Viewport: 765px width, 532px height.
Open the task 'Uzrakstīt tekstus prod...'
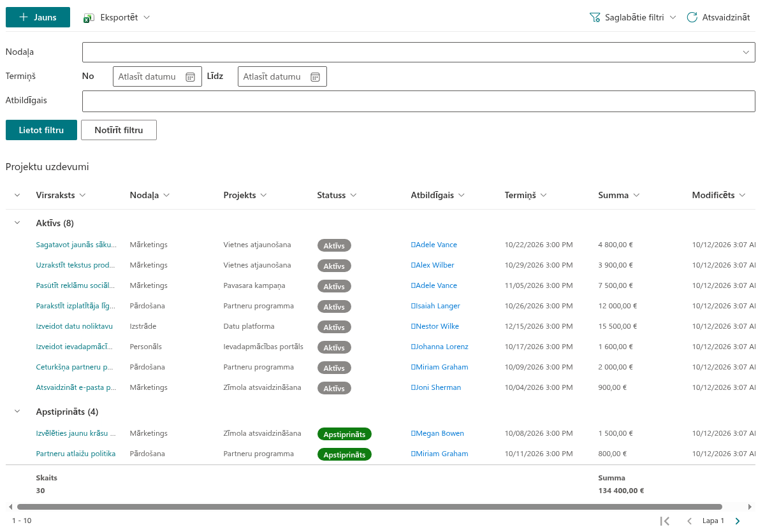[x=76, y=265]
